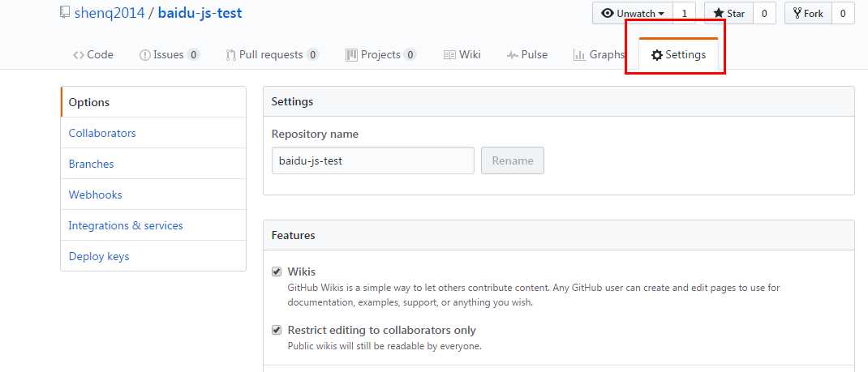Screen dimensions: 868x372
Task: Go to the Wiki tab
Action: [x=462, y=55]
